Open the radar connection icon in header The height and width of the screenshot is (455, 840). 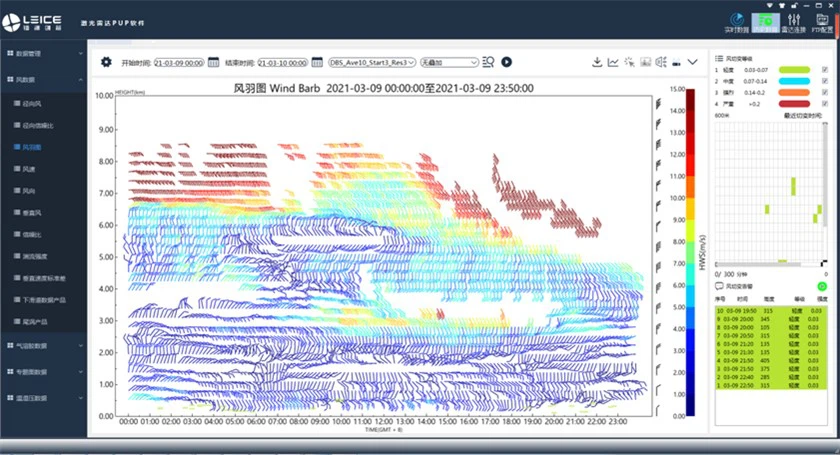(x=794, y=21)
